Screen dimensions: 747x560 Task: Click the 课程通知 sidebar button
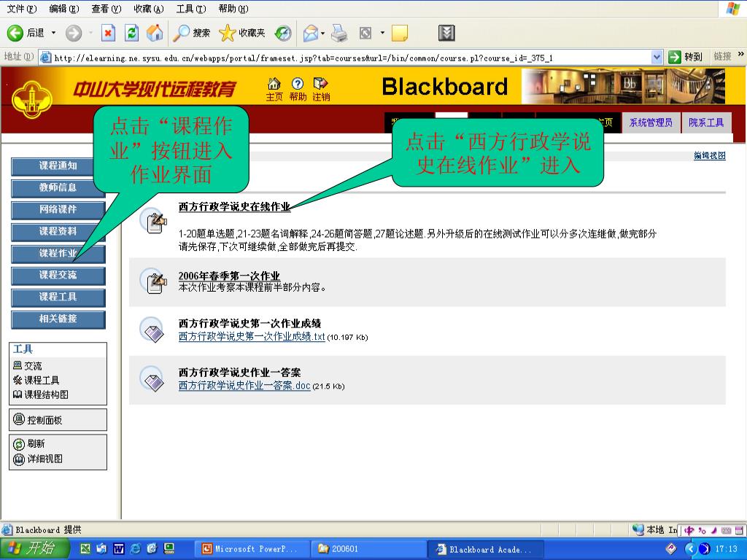click(58, 166)
